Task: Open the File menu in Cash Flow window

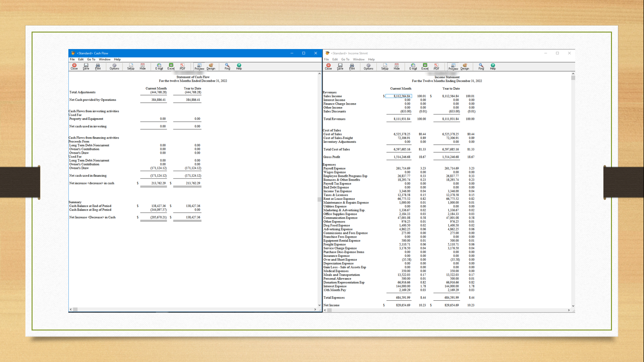Action: 72,59
